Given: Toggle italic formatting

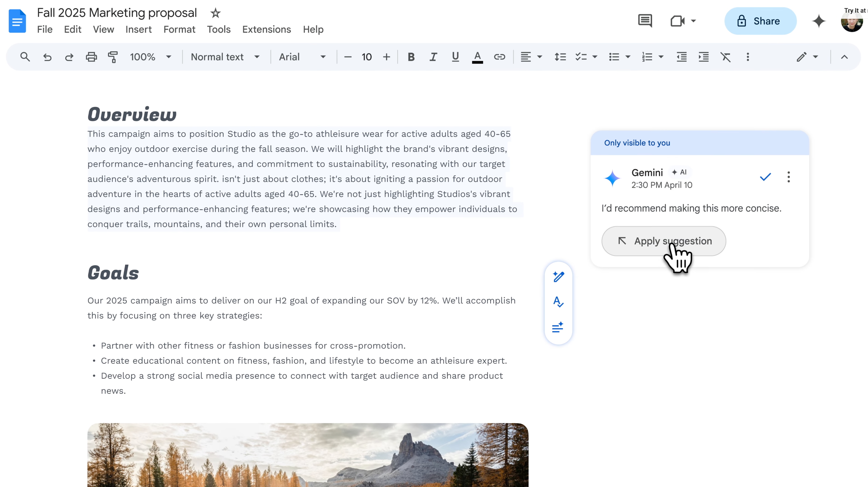Looking at the screenshot, I should 433,57.
